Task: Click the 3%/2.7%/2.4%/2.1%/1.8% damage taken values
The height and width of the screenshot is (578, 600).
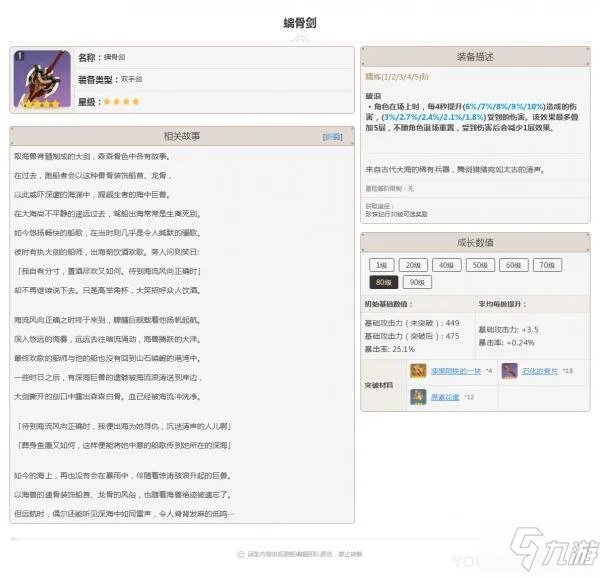Action: 434,117
